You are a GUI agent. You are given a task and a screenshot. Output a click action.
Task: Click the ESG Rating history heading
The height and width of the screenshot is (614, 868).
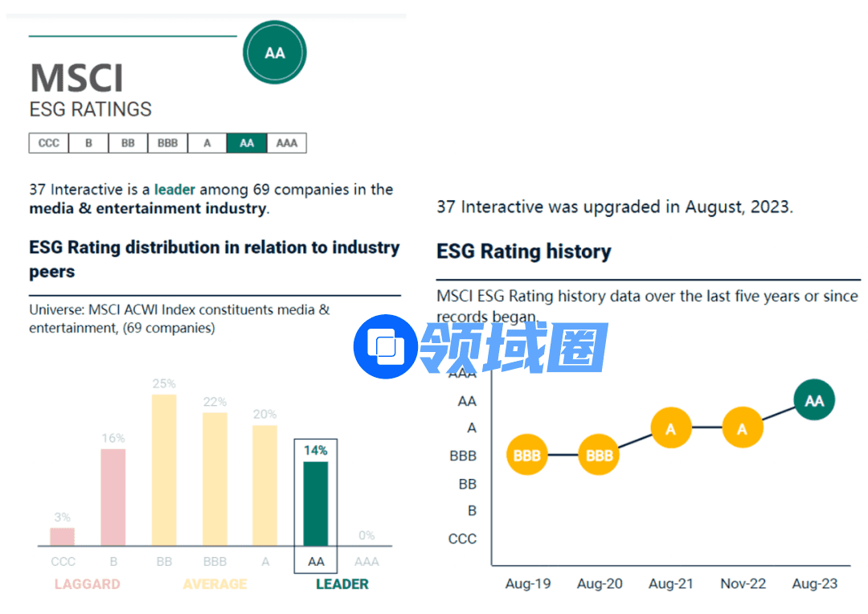click(524, 252)
